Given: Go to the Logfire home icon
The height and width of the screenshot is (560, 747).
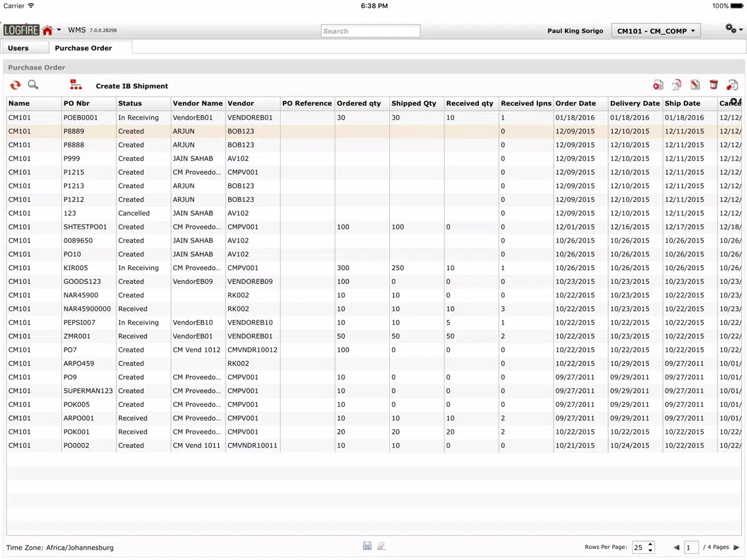Looking at the screenshot, I should 47,30.
